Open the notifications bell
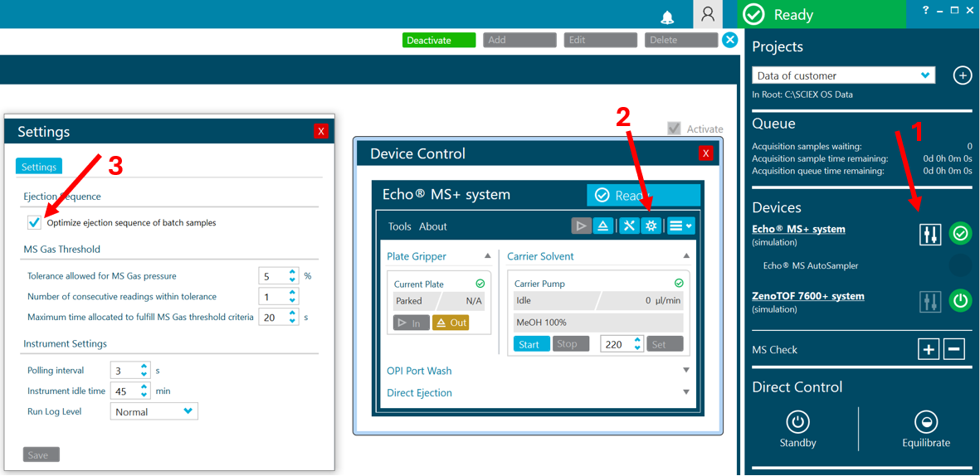This screenshot has width=980, height=476. (667, 17)
